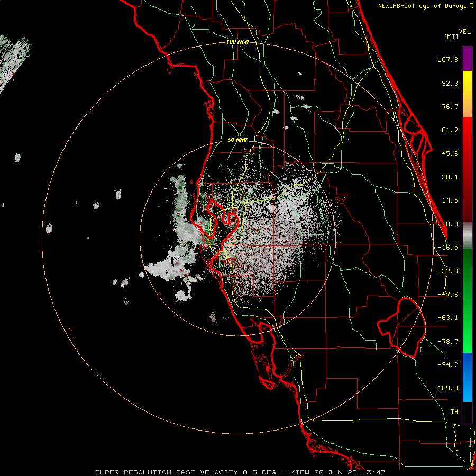476x476 pixels.
Task: Click the -0.9 legend value
Action: pyautogui.click(x=450, y=224)
